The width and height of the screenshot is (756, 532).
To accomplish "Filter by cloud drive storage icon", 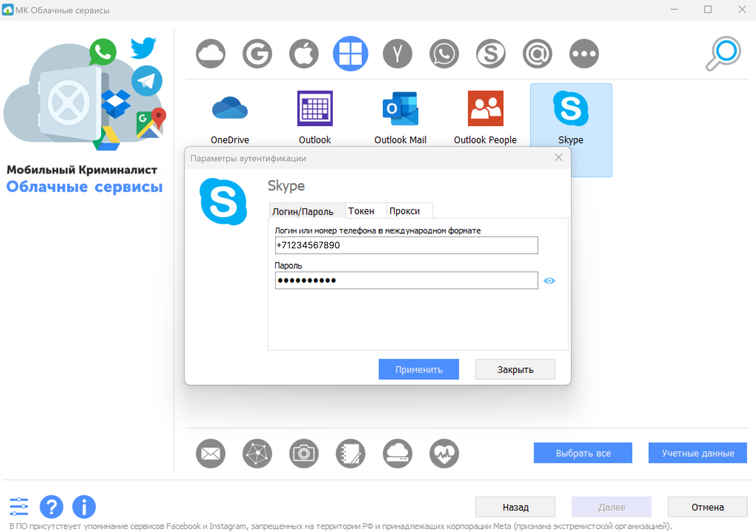I will point(398,453).
